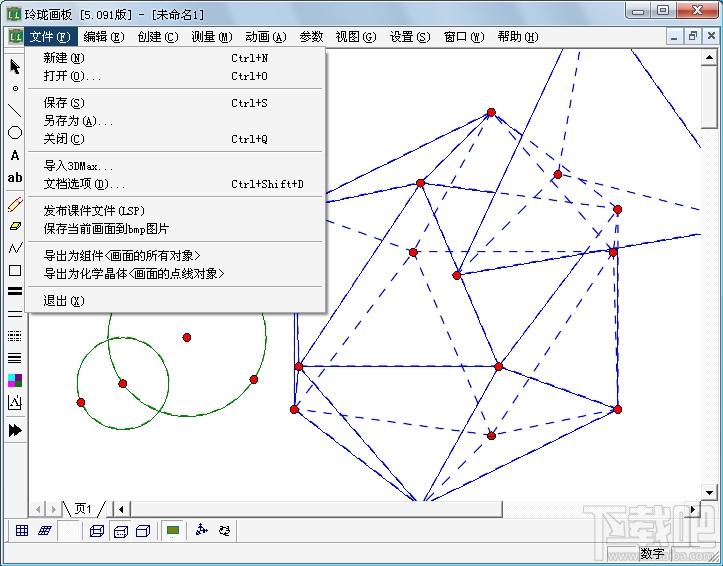Viewport: 723px width, 566px height.
Task: Open the 文件(F) menu
Action: (x=50, y=37)
